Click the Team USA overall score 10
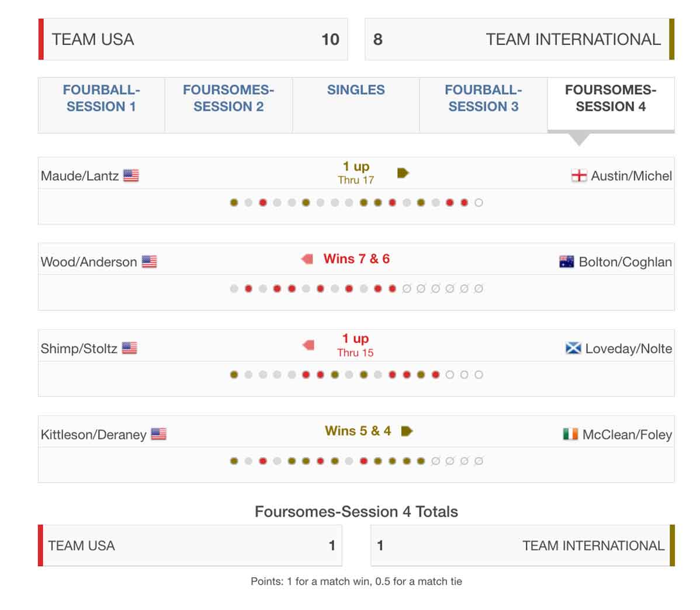 330,39
